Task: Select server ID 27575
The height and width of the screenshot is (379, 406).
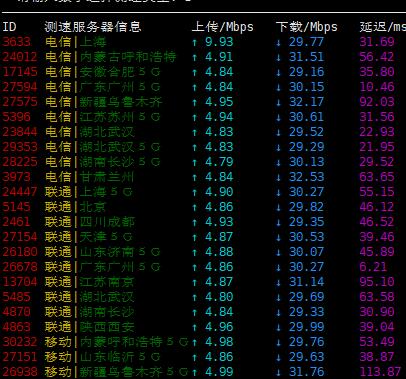Action: click(20, 102)
